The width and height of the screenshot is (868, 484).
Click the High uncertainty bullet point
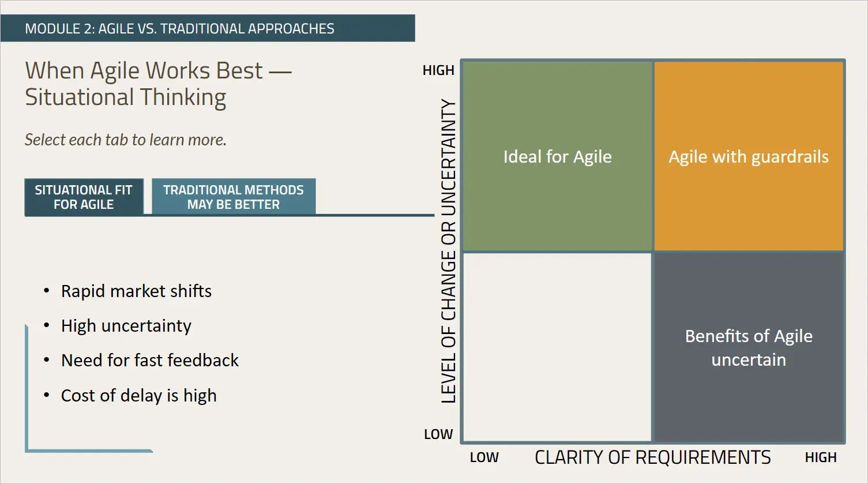pos(126,326)
